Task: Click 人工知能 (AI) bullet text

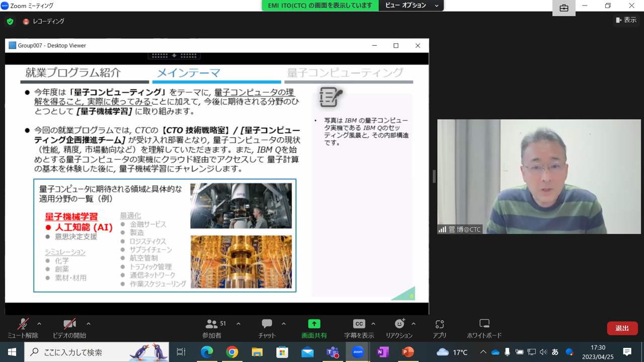Action: [84, 227]
